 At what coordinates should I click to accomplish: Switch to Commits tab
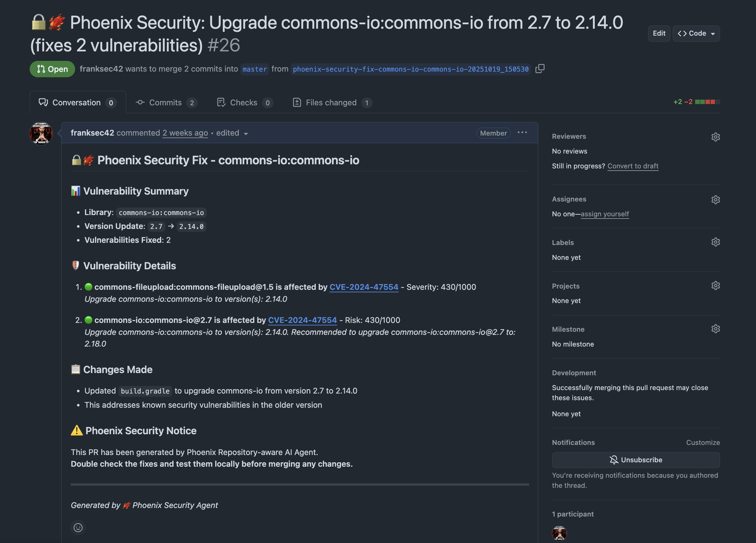pos(166,102)
